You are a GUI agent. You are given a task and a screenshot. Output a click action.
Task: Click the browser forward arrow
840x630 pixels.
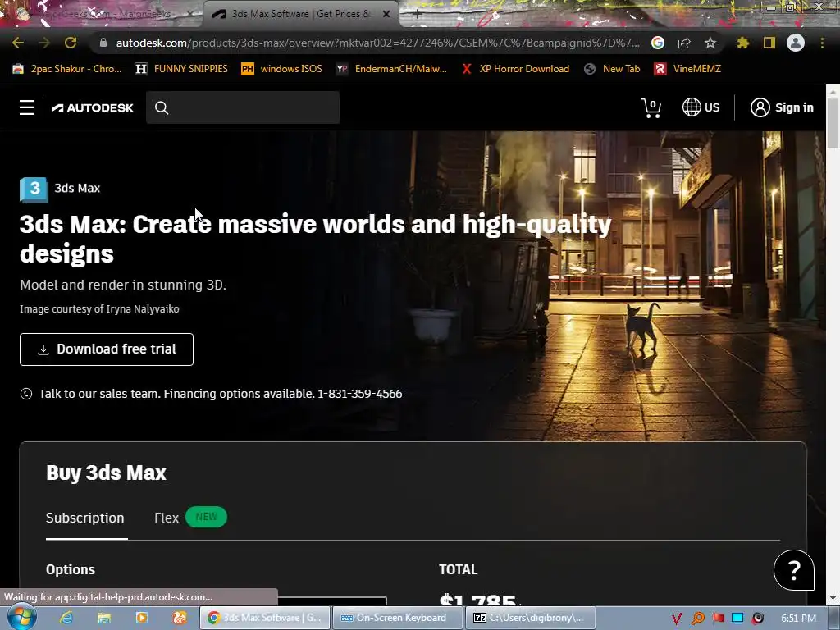click(44, 43)
